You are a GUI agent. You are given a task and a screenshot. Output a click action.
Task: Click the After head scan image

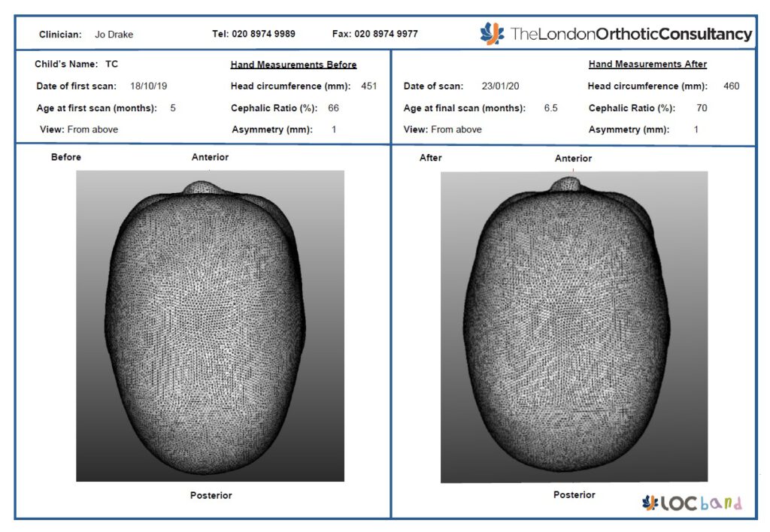(574, 327)
